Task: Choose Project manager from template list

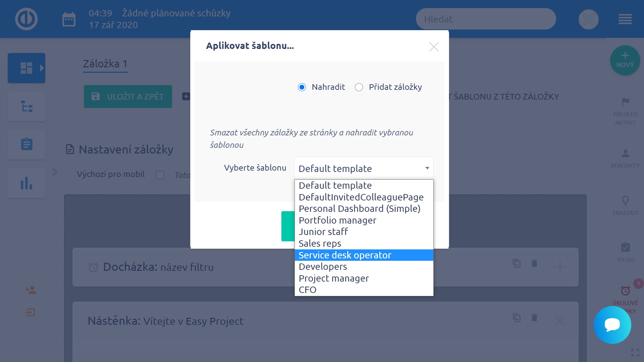Action: click(x=334, y=278)
